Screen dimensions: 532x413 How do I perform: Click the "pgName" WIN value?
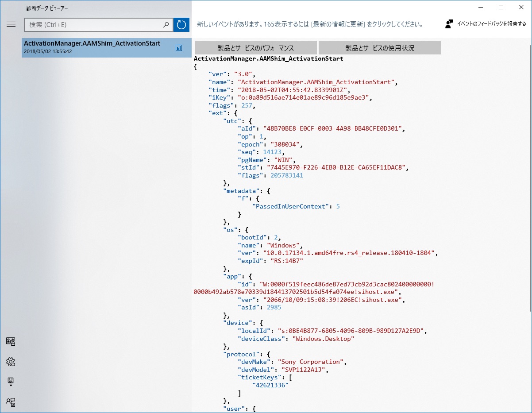(283, 159)
